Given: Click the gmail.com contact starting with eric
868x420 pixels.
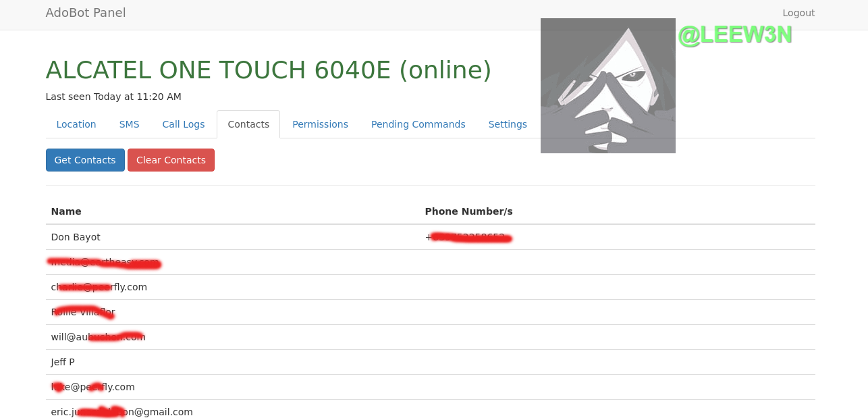Looking at the screenshot, I should (121, 412).
